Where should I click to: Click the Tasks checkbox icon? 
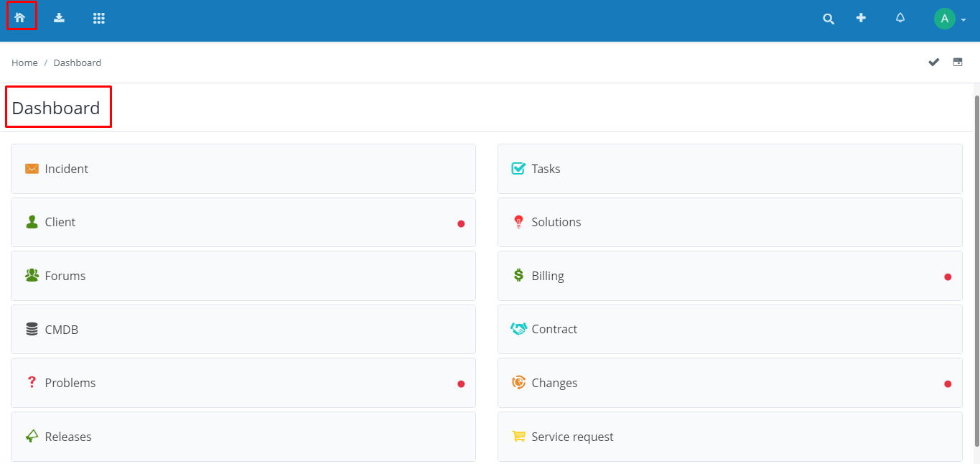tap(518, 168)
